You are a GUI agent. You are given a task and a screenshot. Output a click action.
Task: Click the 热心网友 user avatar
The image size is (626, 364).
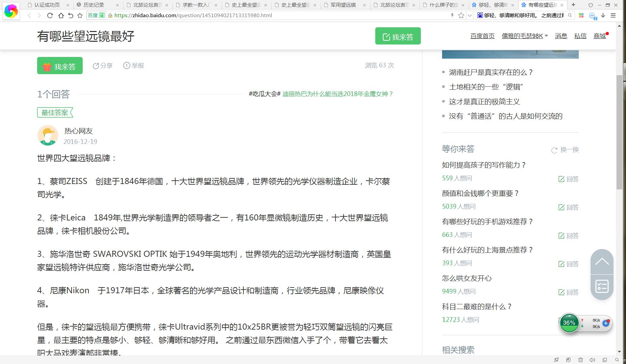(48, 135)
